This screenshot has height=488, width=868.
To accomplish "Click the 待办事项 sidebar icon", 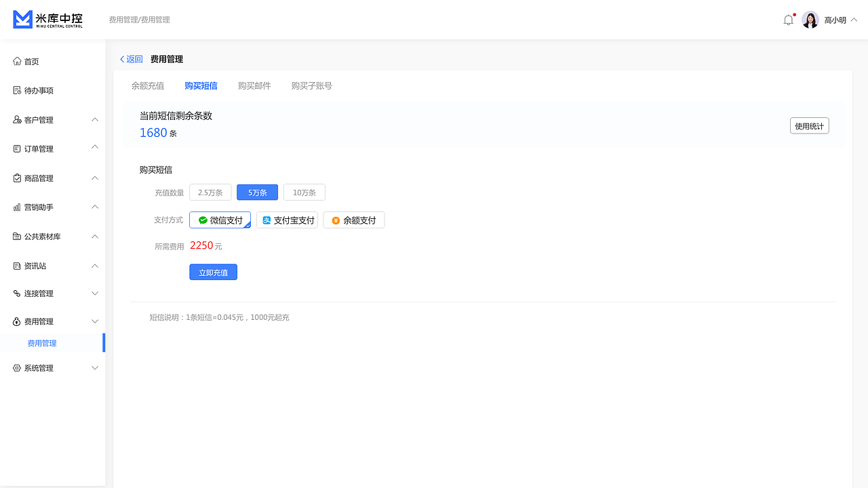I will click(17, 90).
